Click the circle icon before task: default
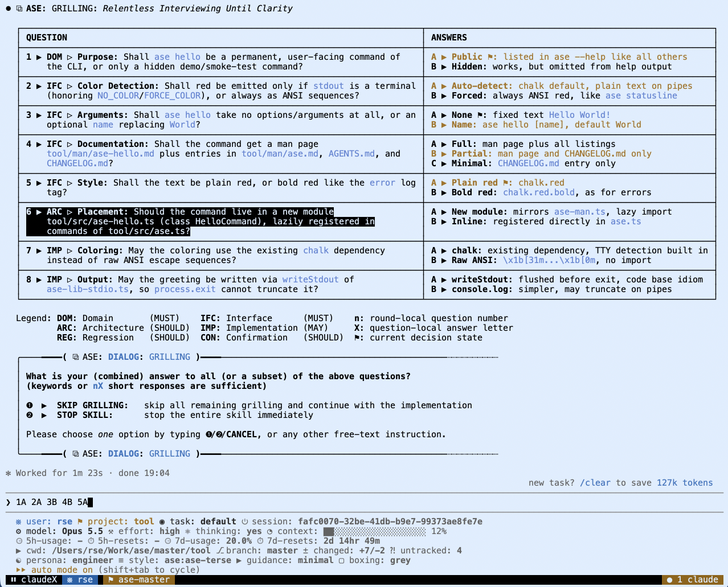 pos(162,522)
